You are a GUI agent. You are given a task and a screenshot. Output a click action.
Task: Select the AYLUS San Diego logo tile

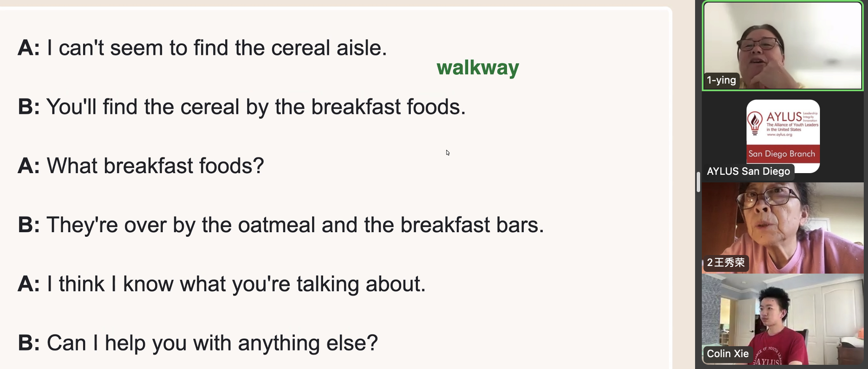click(783, 136)
